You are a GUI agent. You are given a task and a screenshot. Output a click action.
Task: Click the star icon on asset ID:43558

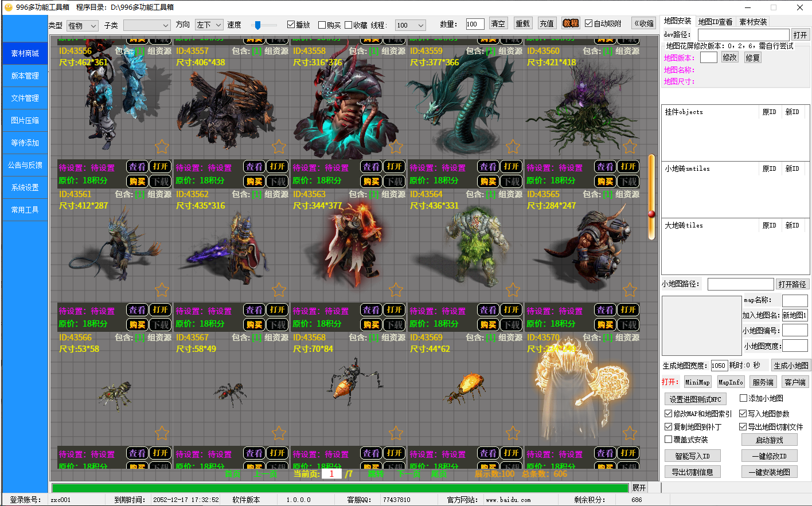coord(396,147)
